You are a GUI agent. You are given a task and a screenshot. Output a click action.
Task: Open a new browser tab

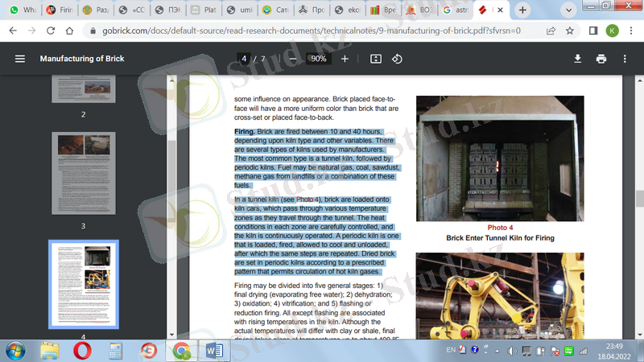pos(522,10)
